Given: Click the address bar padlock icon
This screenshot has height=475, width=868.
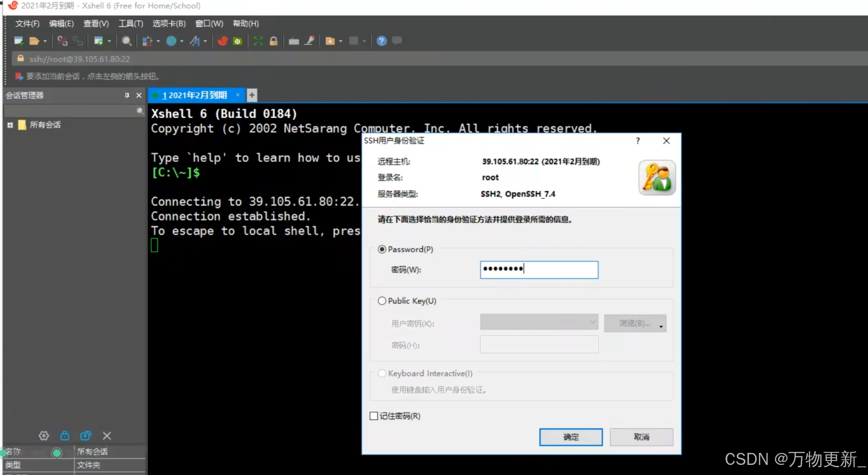Looking at the screenshot, I should [x=21, y=59].
